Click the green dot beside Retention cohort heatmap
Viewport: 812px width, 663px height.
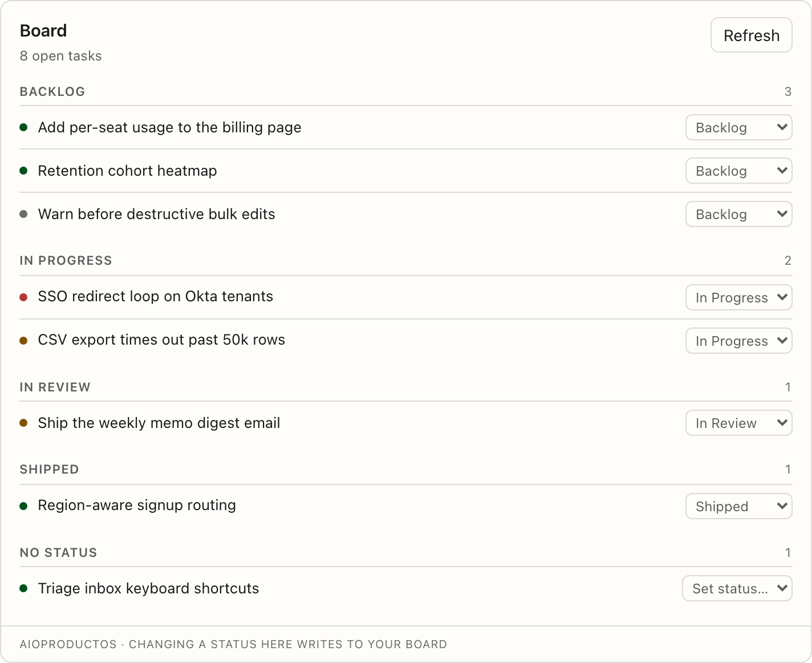(23, 171)
